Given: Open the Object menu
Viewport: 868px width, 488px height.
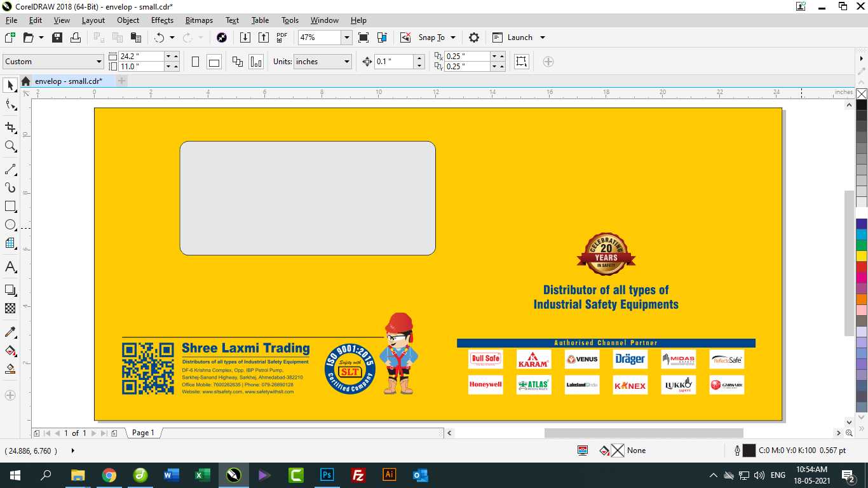Looking at the screenshot, I should pos(128,20).
